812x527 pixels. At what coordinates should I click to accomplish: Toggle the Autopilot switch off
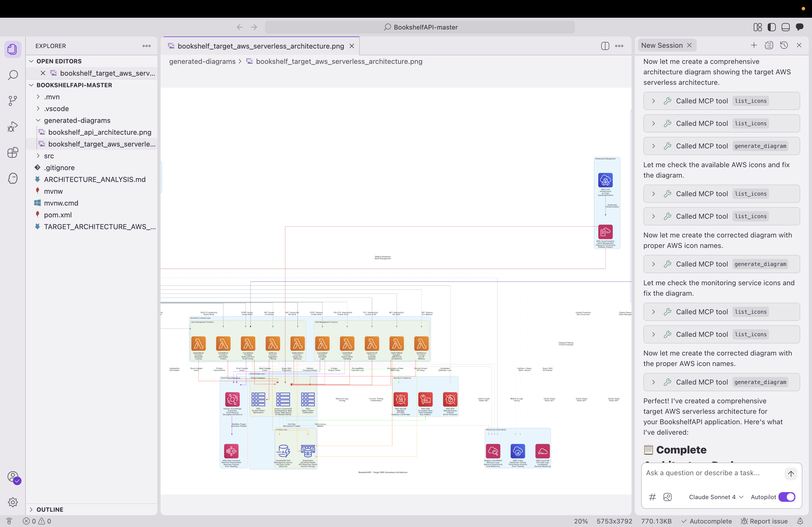786,497
